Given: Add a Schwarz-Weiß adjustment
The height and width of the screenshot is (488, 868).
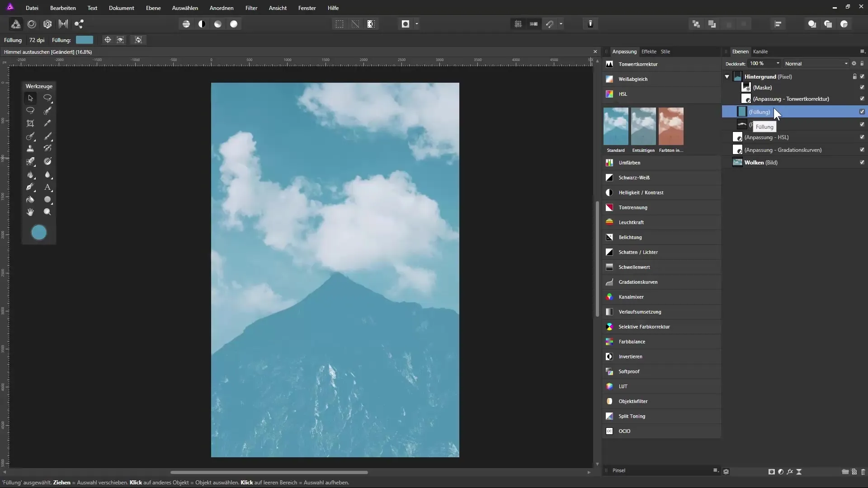Looking at the screenshot, I should [x=661, y=178].
